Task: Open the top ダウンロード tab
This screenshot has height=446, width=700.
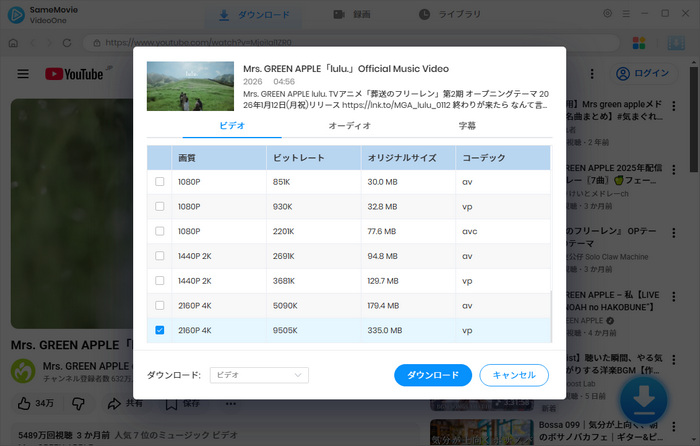Action: [254, 15]
